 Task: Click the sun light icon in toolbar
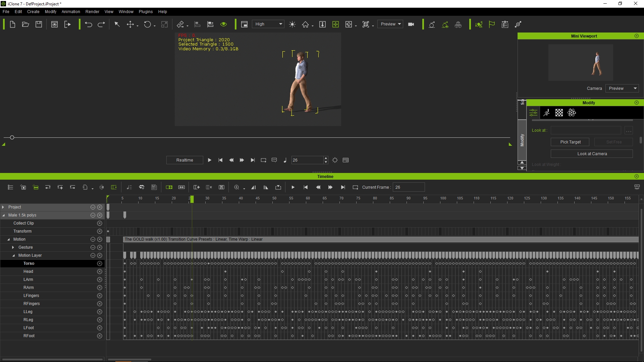292,24
